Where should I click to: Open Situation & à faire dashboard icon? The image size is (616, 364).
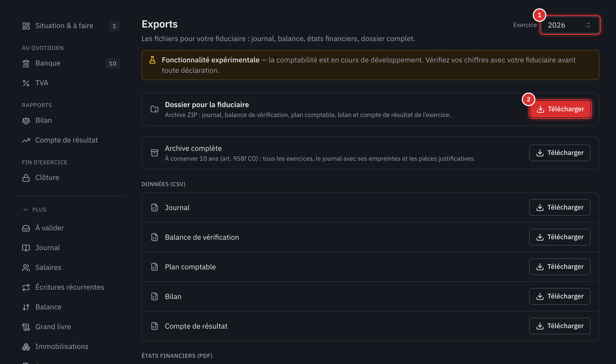tap(26, 26)
